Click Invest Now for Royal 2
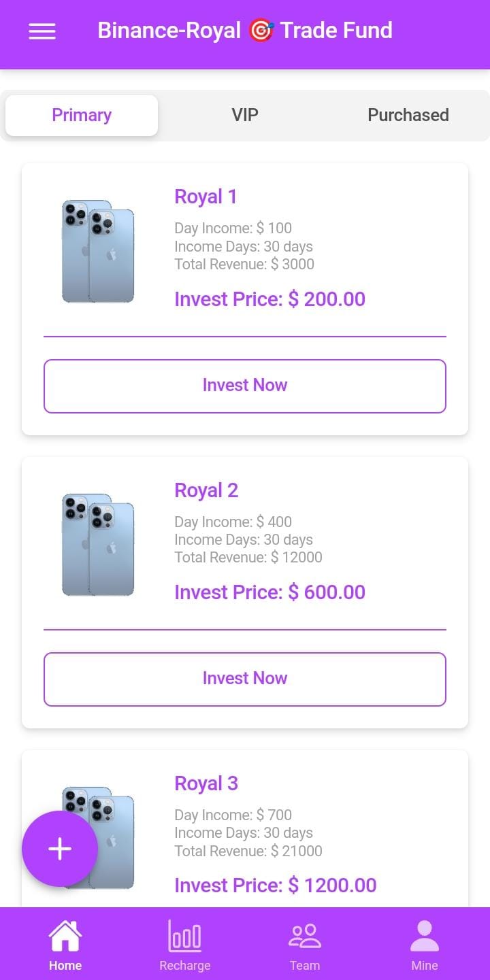 click(x=245, y=679)
